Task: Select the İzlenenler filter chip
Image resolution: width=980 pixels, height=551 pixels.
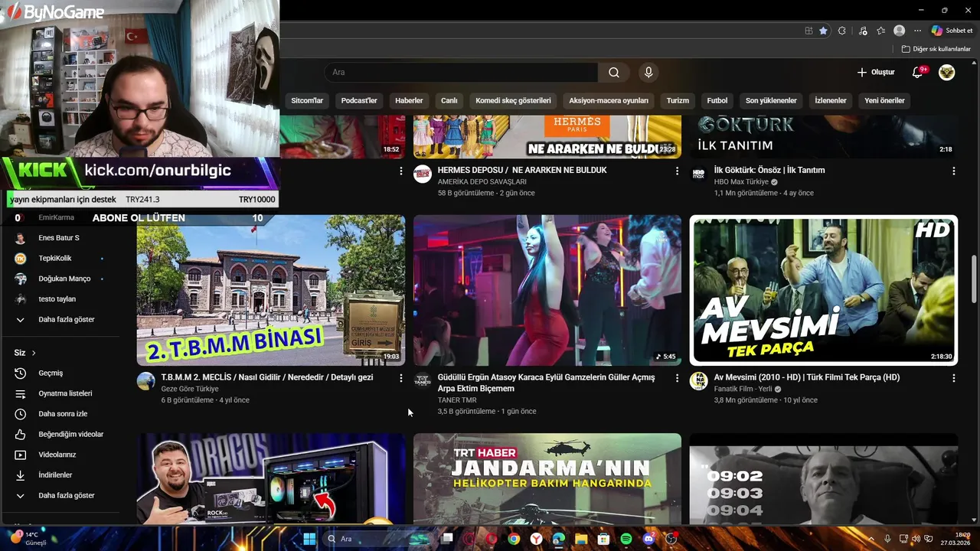Action: (x=831, y=100)
